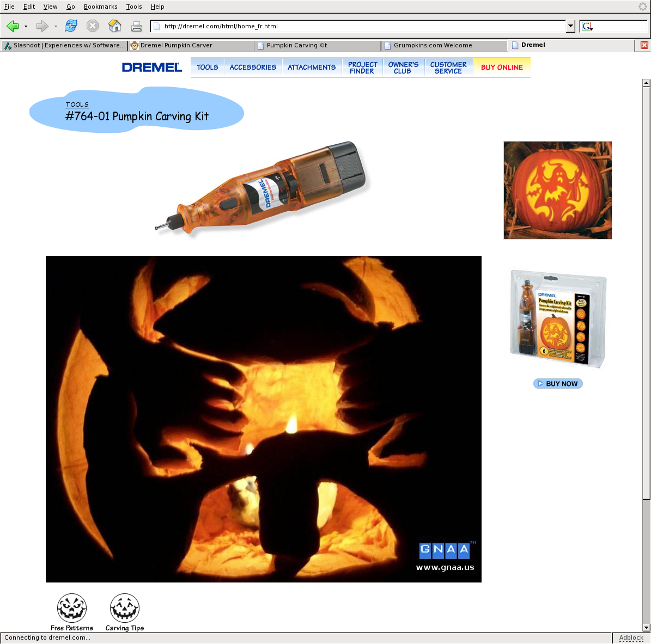Image resolution: width=651 pixels, height=644 pixels.
Task: Close the current tab with red X
Action: coord(644,45)
